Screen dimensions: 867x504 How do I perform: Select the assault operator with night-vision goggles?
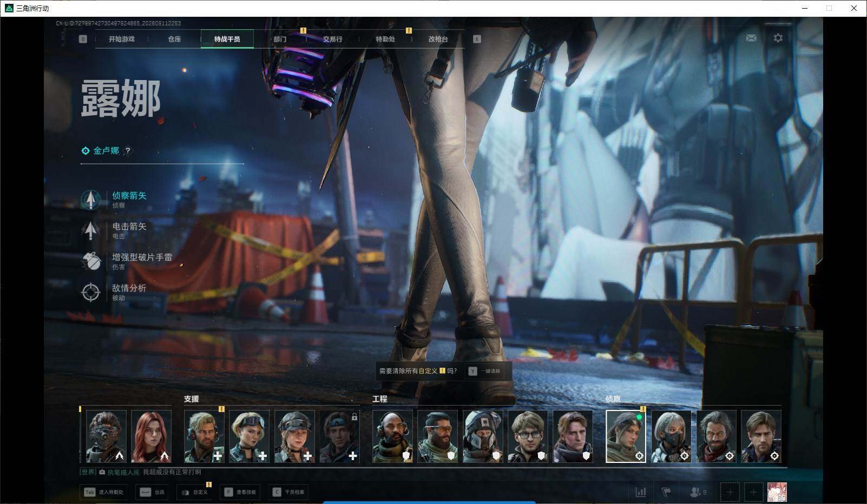coord(106,436)
